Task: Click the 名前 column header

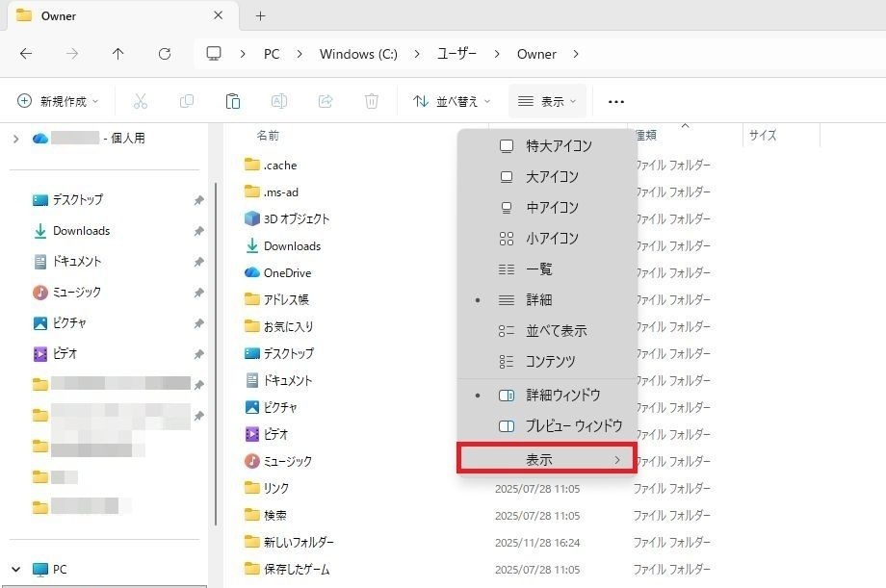Action: tap(268, 136)
